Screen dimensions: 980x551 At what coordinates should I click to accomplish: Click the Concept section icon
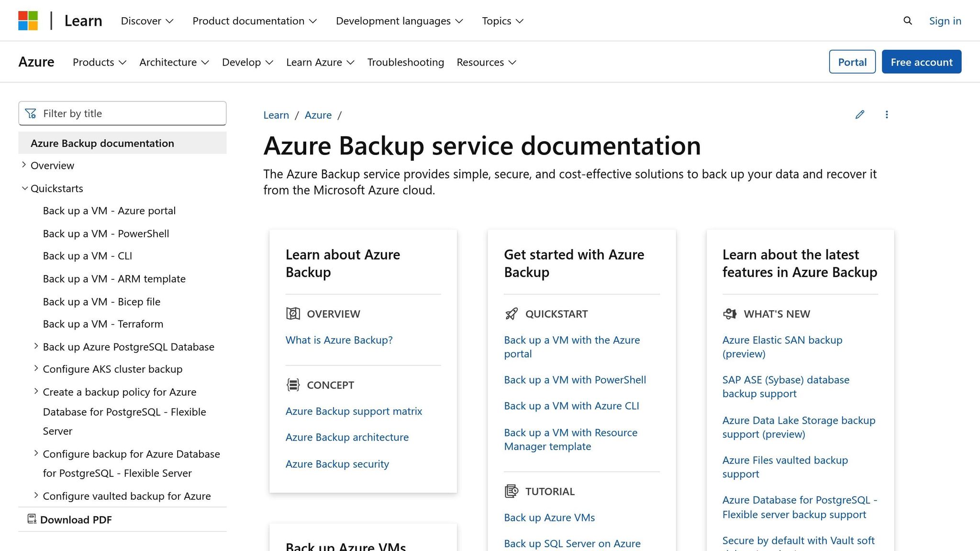pyautogui.click(x=293, y=385)
